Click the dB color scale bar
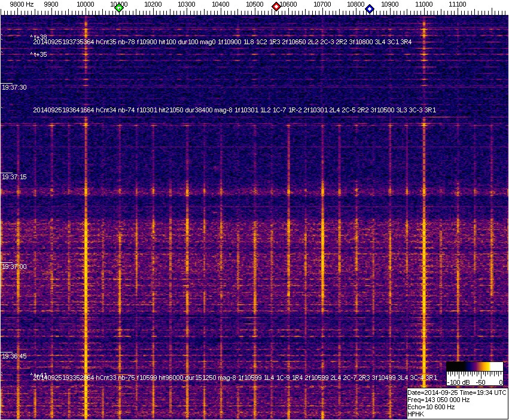The image size is (509, 420). click(x=474, y=366)
